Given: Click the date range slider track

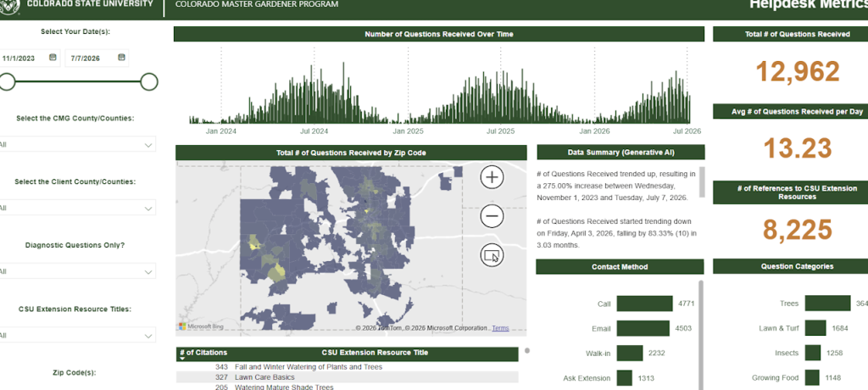Looking at the screenshot, I should pyautogui.click(x=77, y=82).
